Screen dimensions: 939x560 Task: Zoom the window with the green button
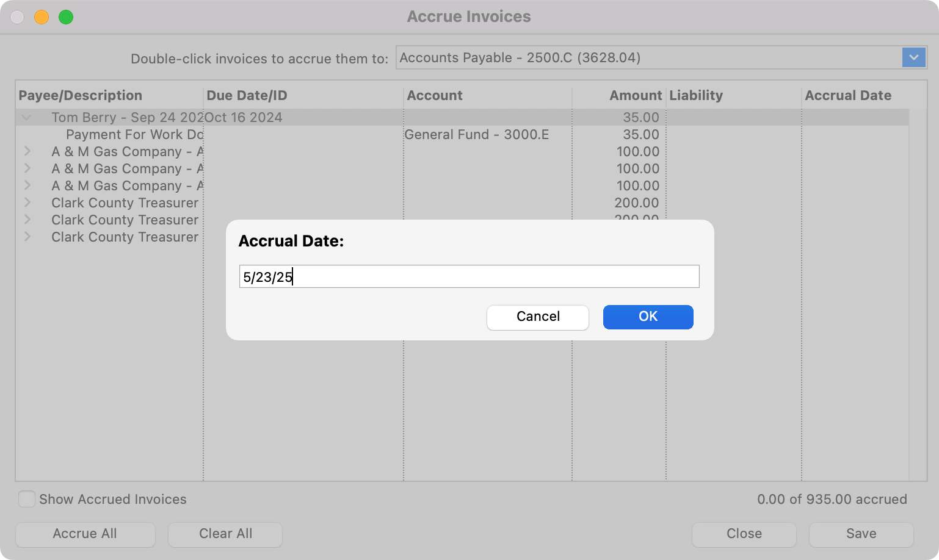(66, 17)
